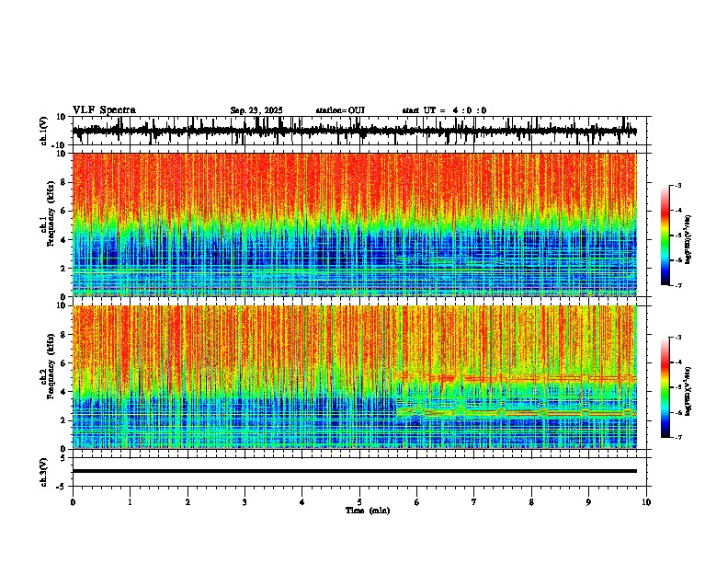This screenshot has height=563, width=728.
Task: Click the ch.1 color bar log(PSD) unit label
Action: 688,239
